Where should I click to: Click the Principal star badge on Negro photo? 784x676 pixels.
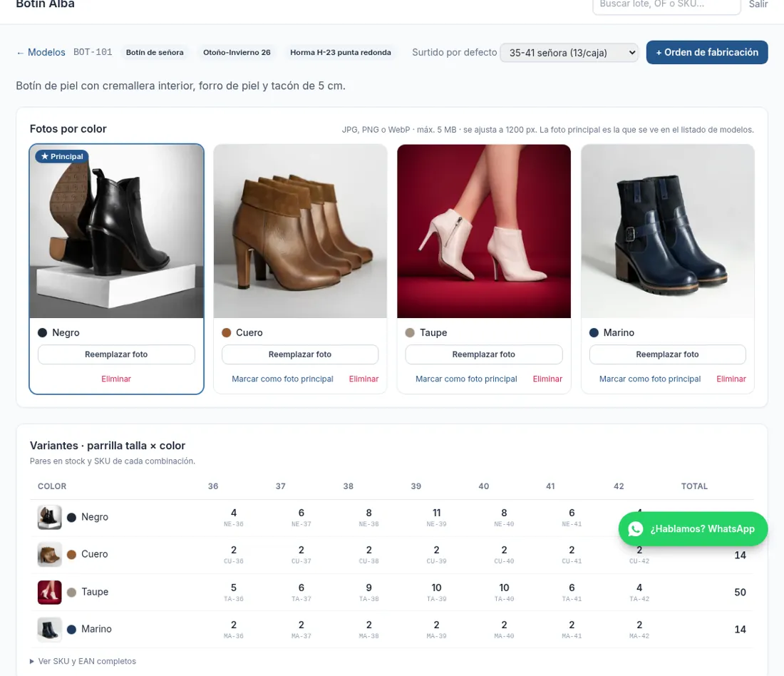tap(62, 156)
